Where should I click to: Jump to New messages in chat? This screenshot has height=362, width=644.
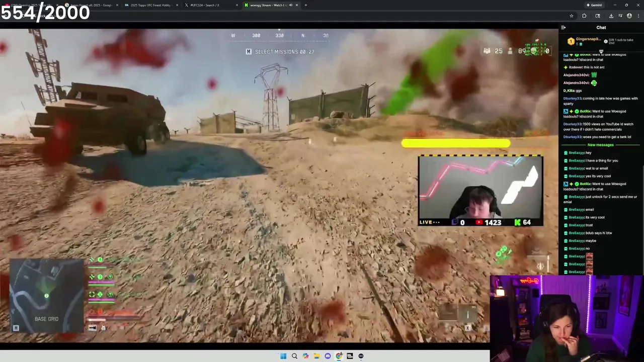tap(601, 145)
